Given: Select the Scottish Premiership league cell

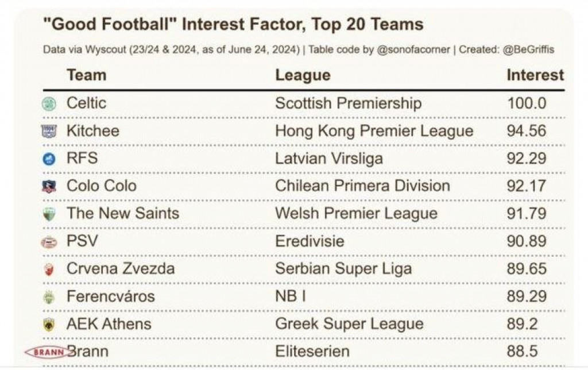Looking at the screenshot, I should [348, 103].
